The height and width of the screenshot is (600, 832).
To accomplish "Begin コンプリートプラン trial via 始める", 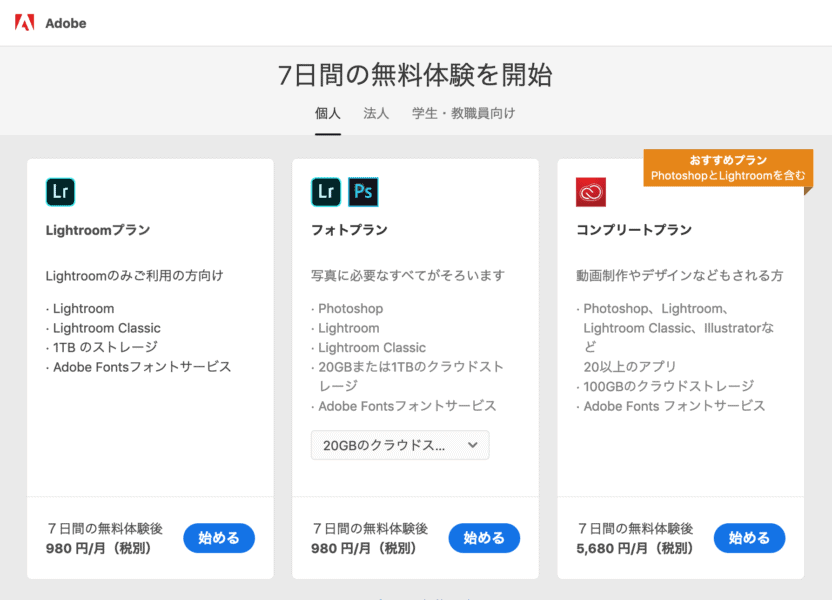I will 749,538.
